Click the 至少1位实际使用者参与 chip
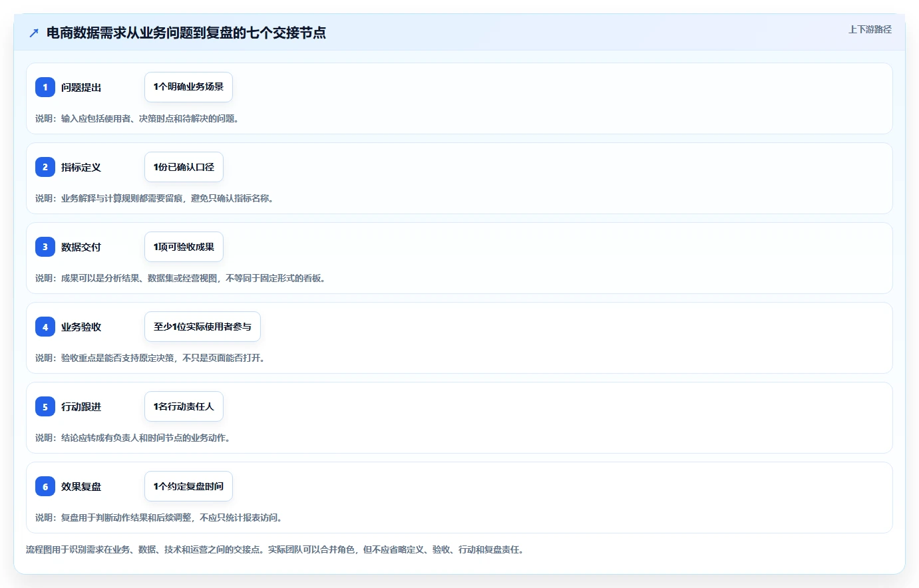 (x=202, y=327)
